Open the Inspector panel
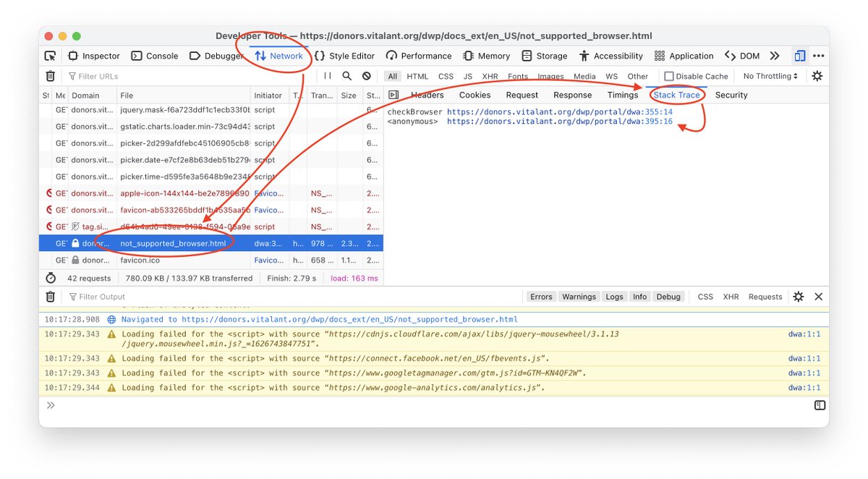Screen dimensions: 868x479 [x=94, y=56]
